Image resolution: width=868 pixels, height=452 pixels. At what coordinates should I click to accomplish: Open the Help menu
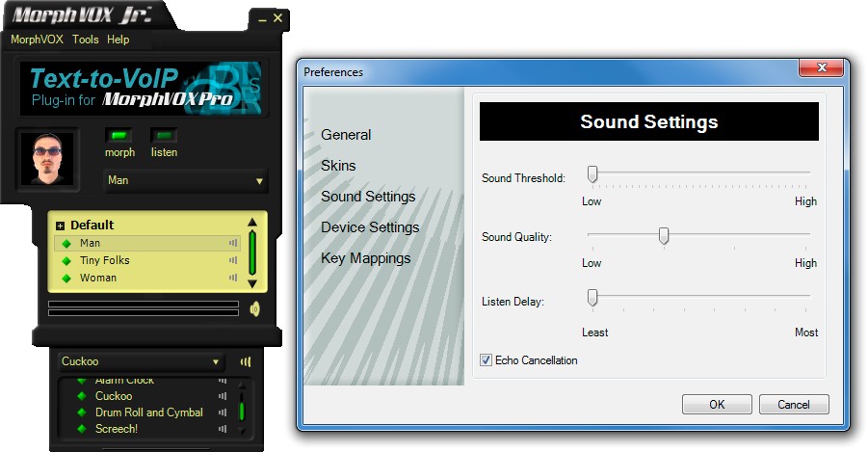[x=118, y=40]
